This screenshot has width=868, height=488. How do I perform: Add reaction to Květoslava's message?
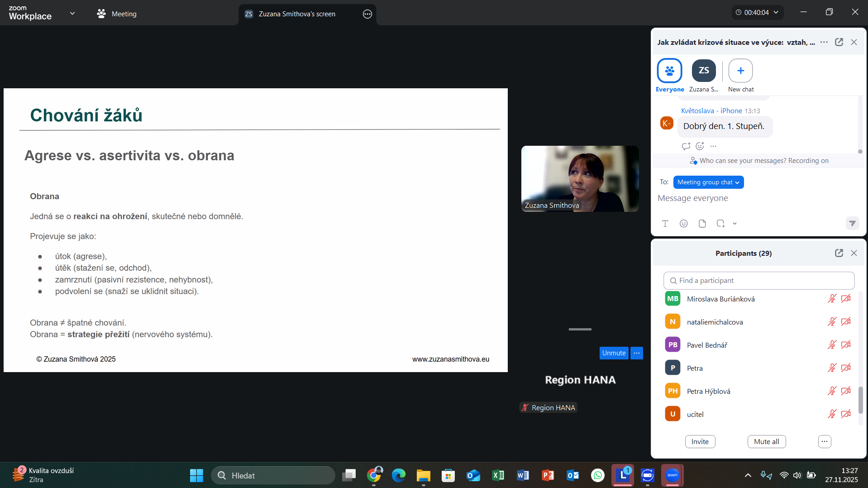point(700,146)
